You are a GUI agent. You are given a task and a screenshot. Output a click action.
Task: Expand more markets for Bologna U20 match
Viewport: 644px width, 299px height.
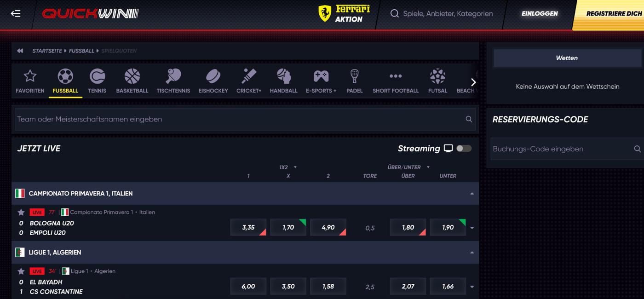472,228
